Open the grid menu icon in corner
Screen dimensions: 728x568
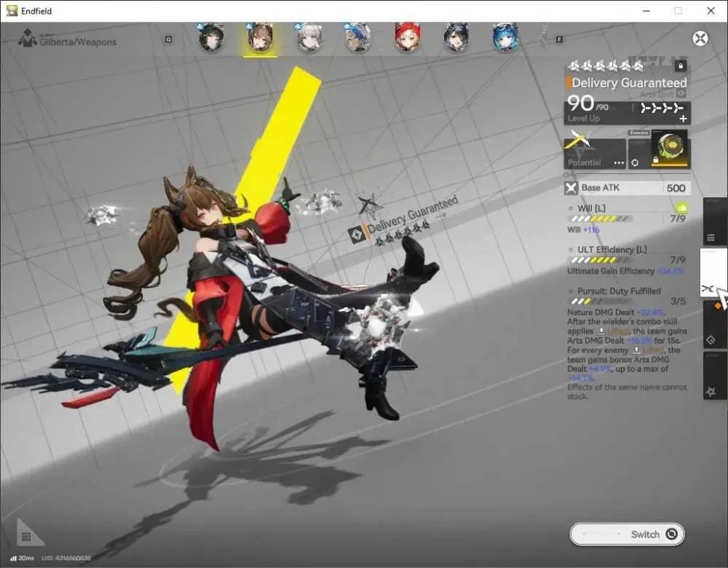coord(26,537)
